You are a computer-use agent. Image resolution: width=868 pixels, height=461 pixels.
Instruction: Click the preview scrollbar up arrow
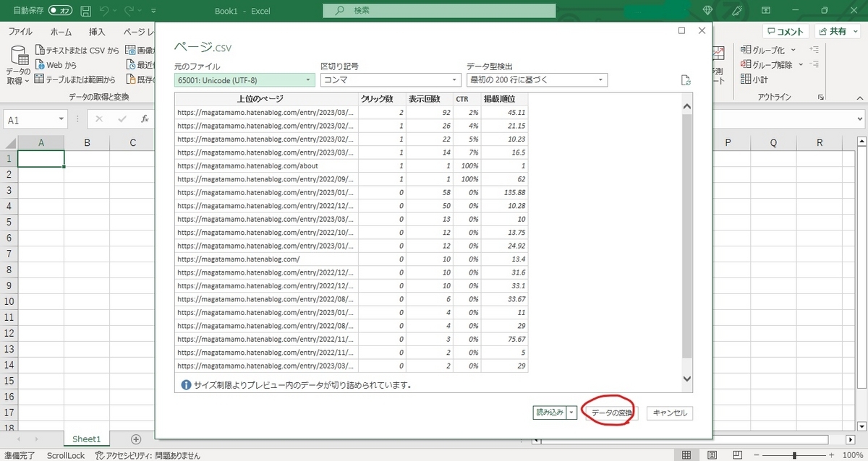687,106
